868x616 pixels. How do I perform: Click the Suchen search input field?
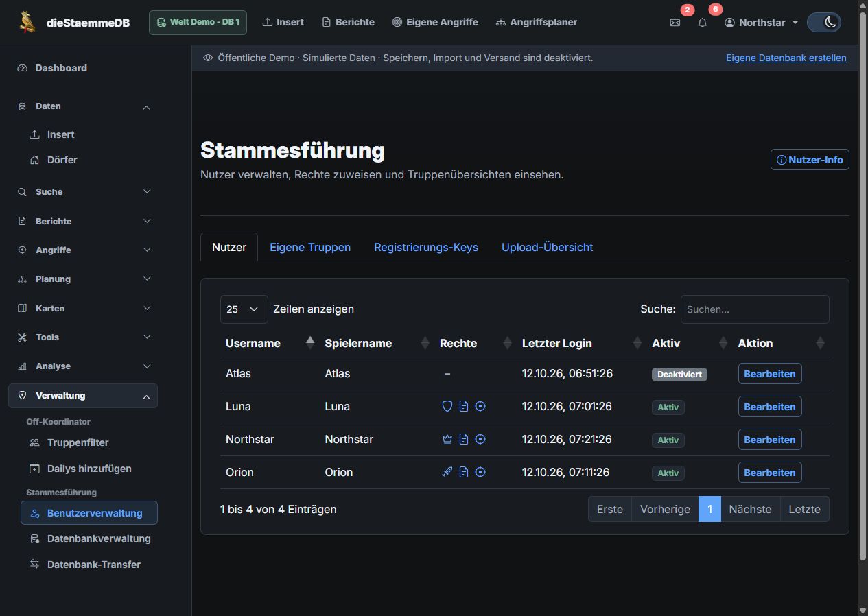755,309
